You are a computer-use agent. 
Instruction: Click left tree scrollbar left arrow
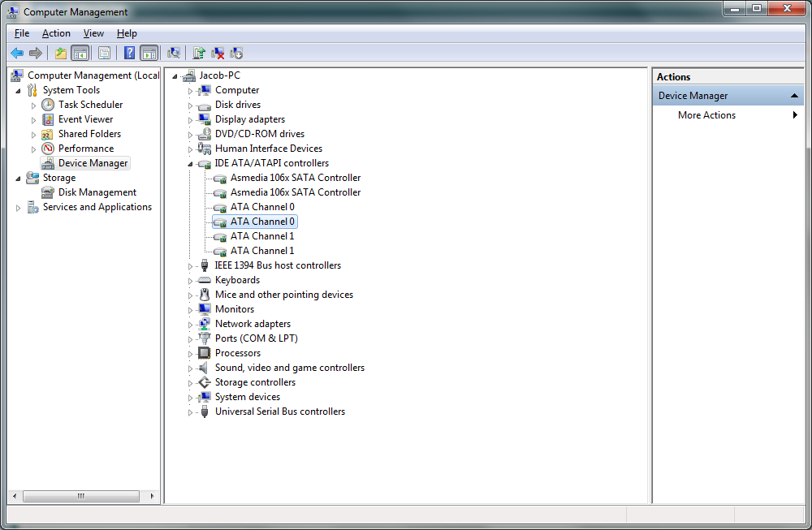[15, 496]
